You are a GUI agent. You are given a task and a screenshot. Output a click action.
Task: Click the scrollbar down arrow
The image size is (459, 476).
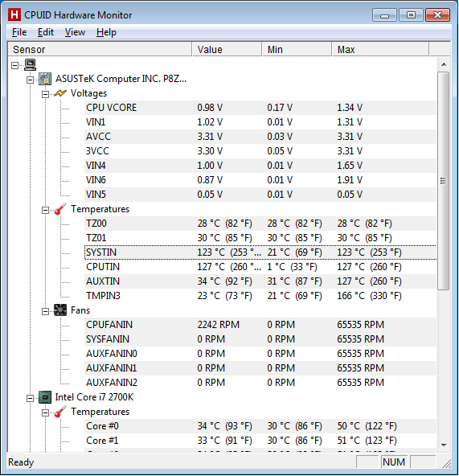point(444,445)
